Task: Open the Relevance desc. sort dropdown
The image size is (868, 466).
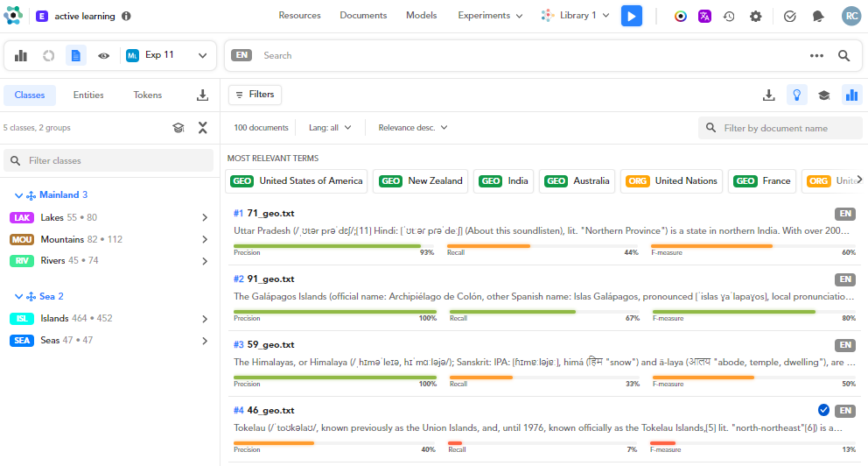Action: point(412,128)
